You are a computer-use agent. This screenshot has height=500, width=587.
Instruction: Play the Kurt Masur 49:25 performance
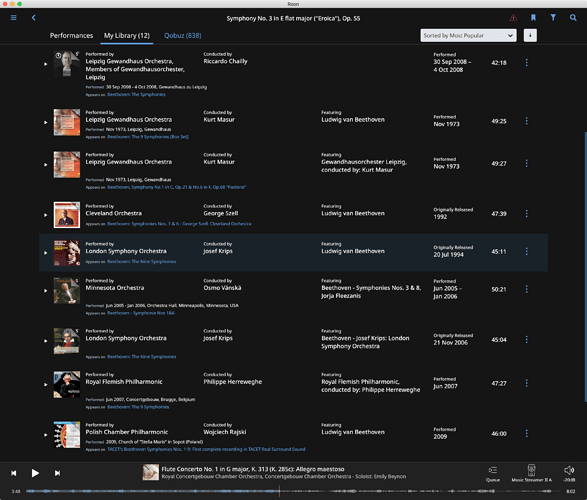click(x=46, y=122)
